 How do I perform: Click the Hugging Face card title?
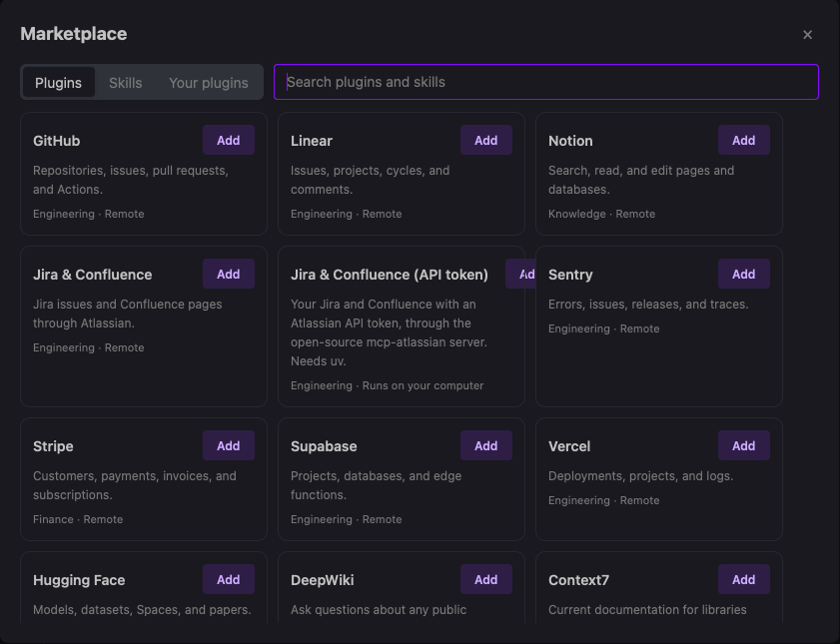(x=79, y=580)
